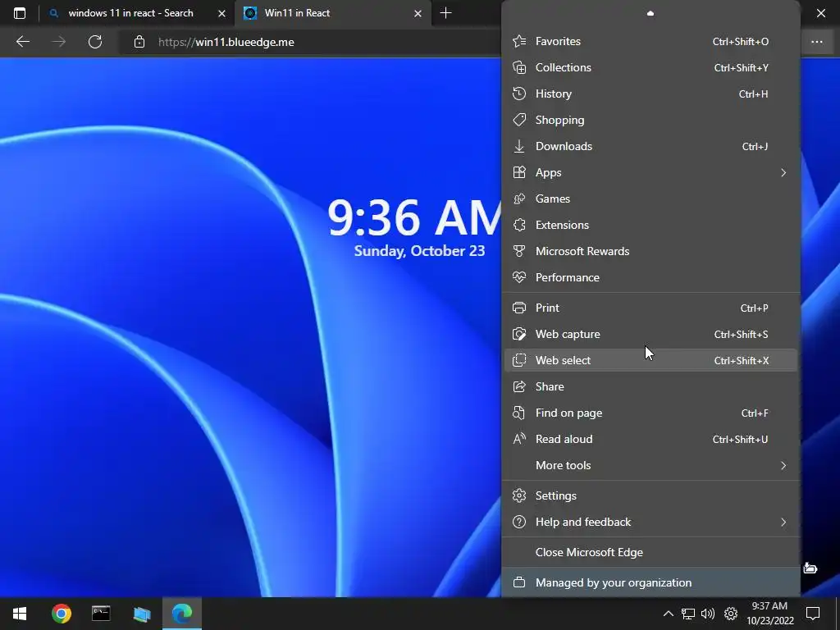Activate Web select

click(x=651, y=361)
